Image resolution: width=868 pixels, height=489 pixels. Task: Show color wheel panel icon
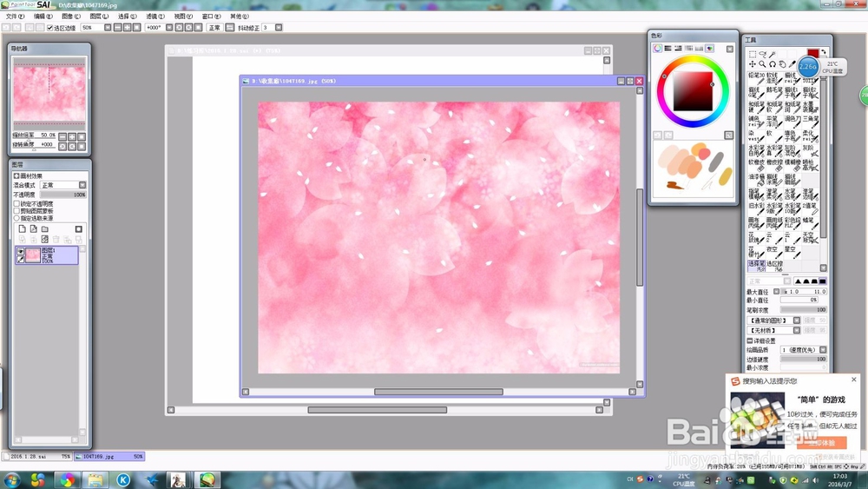point(657,48)
